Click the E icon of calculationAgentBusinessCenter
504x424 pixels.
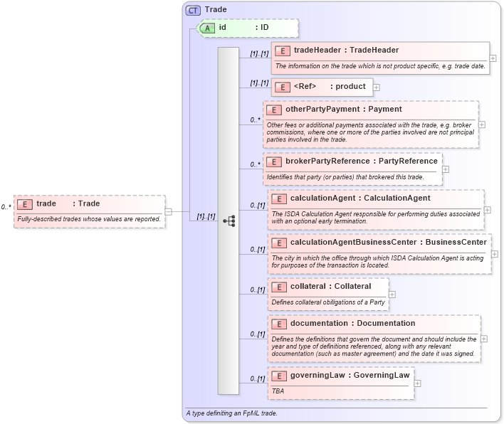coord(278,243)
